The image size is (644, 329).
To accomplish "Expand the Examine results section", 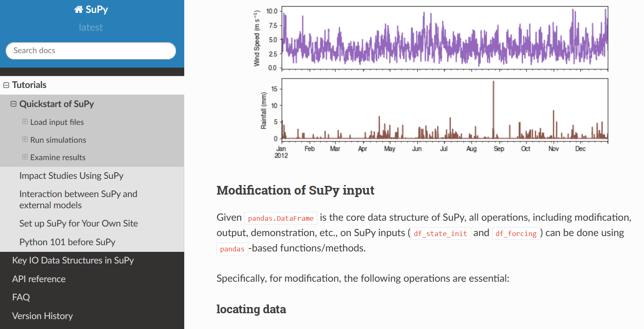I will click(x=25, y=157).
